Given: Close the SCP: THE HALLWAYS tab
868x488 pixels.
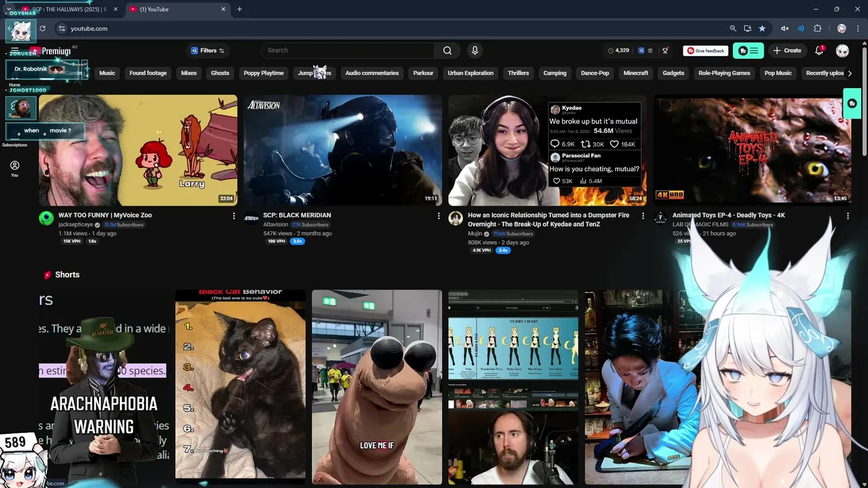Looking at the screenshot, I should [x=115, y=9].
